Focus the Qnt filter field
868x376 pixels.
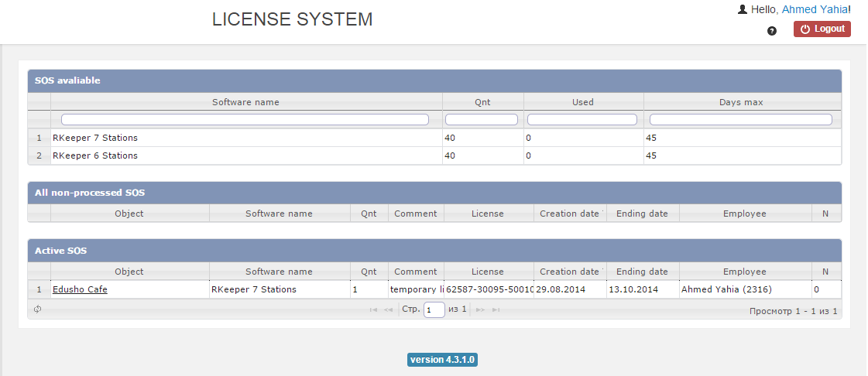tap(482, 119)
